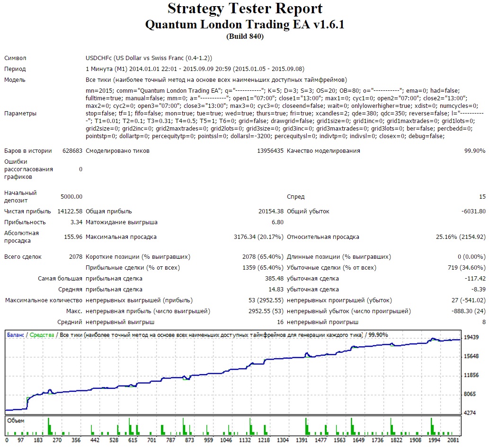This screenshot has height=448, width=489.
Task: Select loss trades value 719 (34.60%)
Action: (467, 268)
